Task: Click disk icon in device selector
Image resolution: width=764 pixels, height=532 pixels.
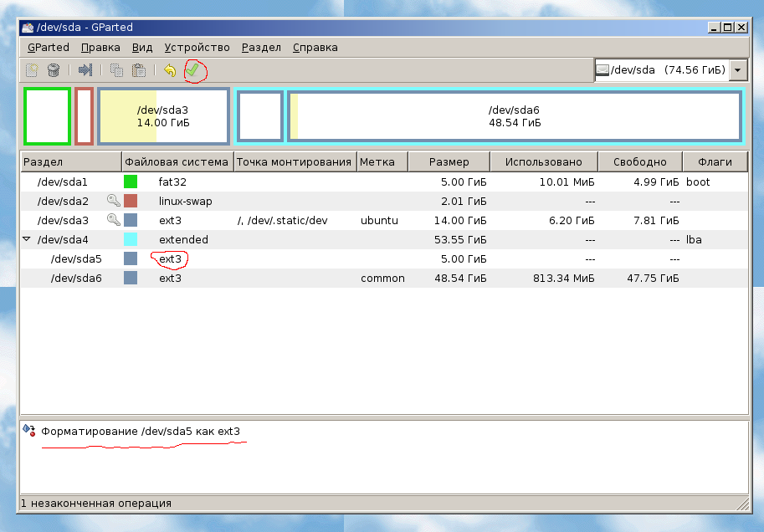Action: click(602, 70)
